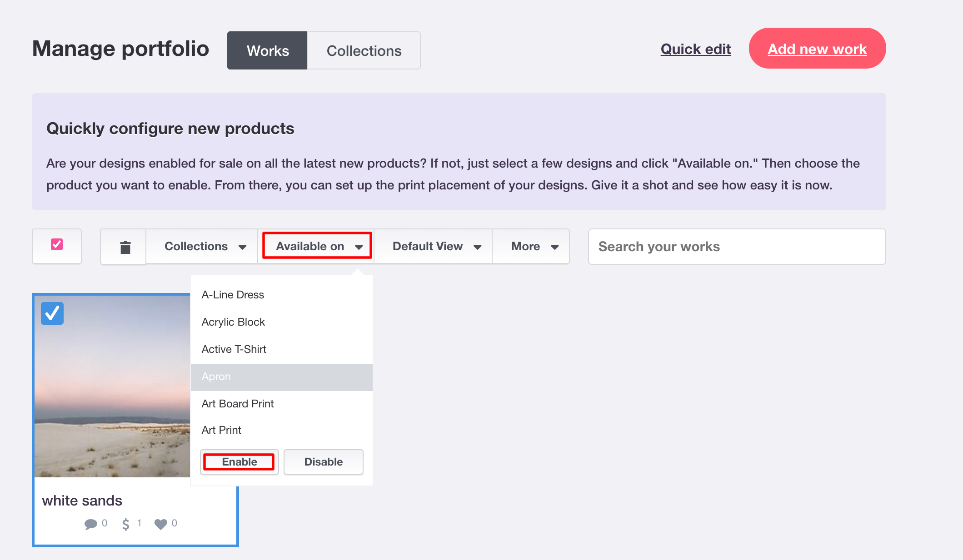Click the trash delete icon
Image resolution: width=963 pixels, height=560 pixels.
tap(125, 247)
